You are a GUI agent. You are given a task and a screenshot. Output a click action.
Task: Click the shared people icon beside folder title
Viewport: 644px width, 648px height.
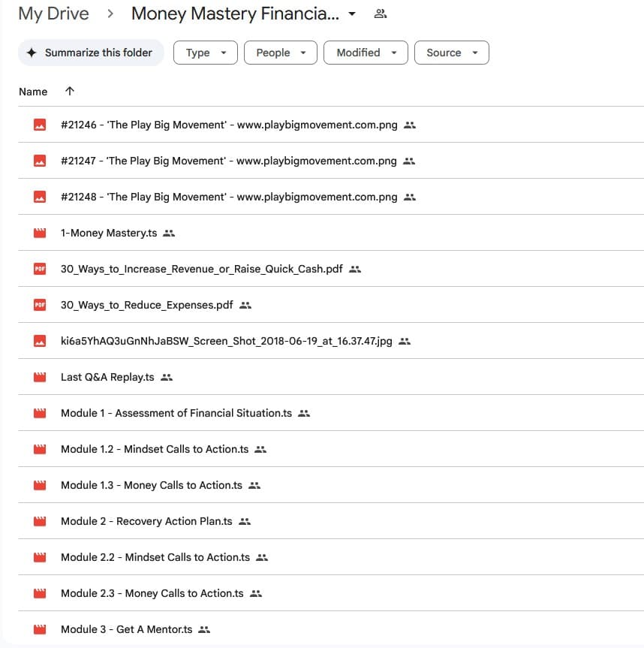click(x=381, y=14)
